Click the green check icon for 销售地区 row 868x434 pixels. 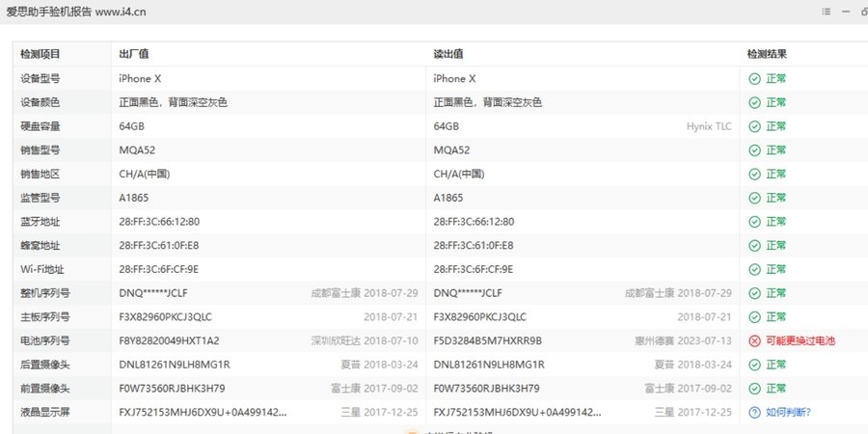click(x=754, y=174)
